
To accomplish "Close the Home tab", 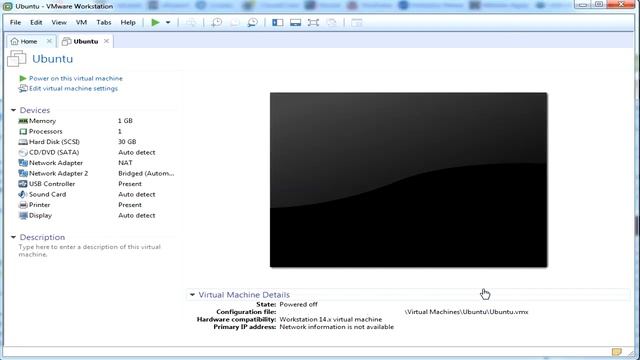I will pyautogui.click(x=49, y=41).
